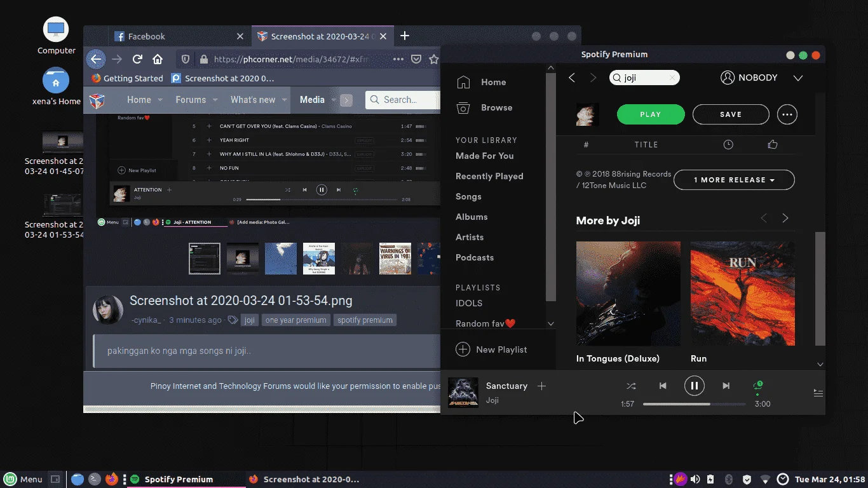
Task: Go back in Spotify navigation
Action: [x=572, y=78]
